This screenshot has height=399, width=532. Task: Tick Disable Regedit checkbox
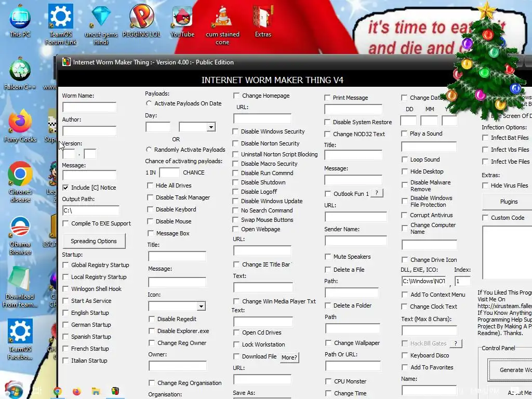tap(152, 320)
